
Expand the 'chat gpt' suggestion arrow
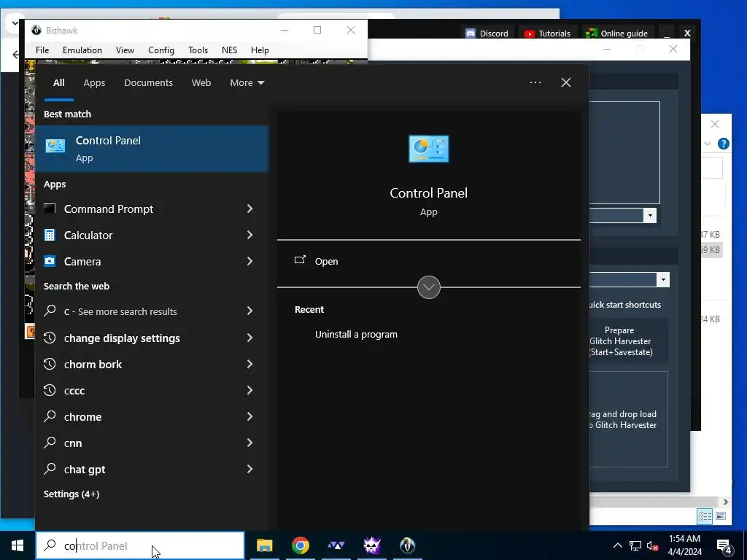point(249,469)
